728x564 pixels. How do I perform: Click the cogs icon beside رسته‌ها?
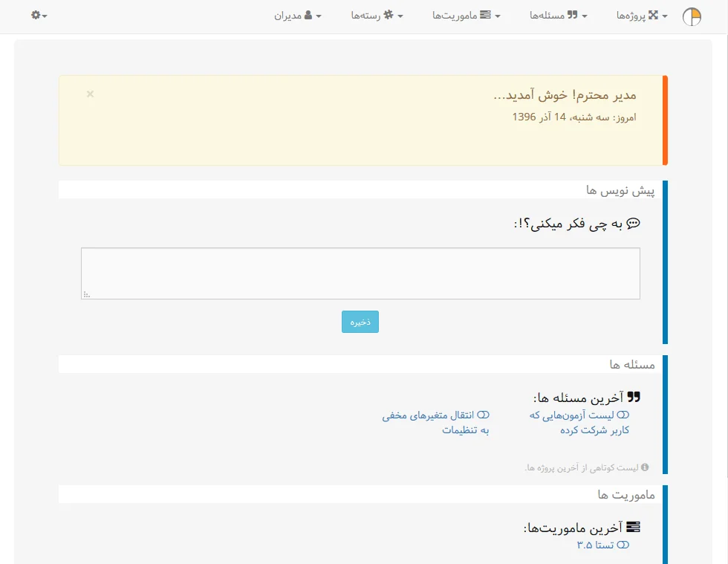(x=388, y=15)
